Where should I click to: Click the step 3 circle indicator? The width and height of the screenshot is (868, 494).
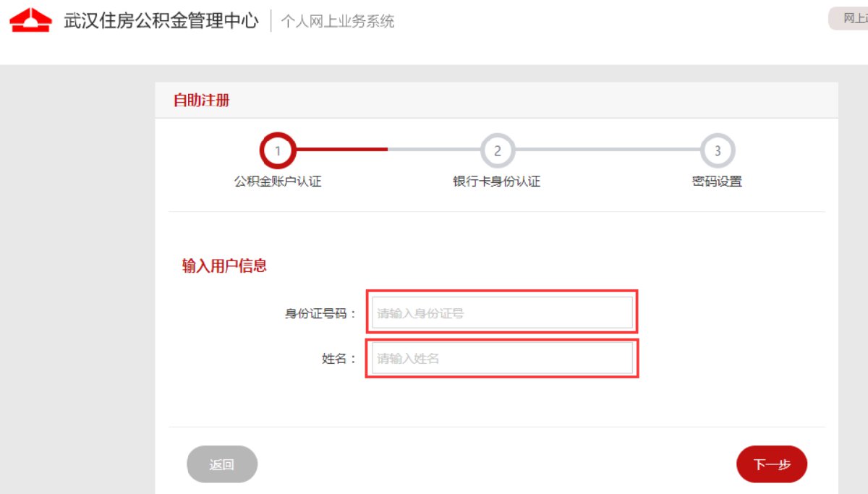[718, 151]
